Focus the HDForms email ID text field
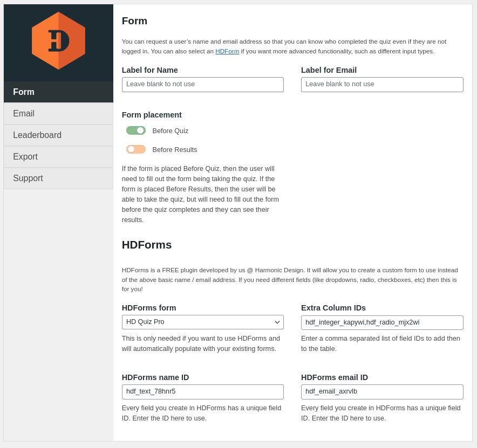477x448 pixels. click(382, 392)
